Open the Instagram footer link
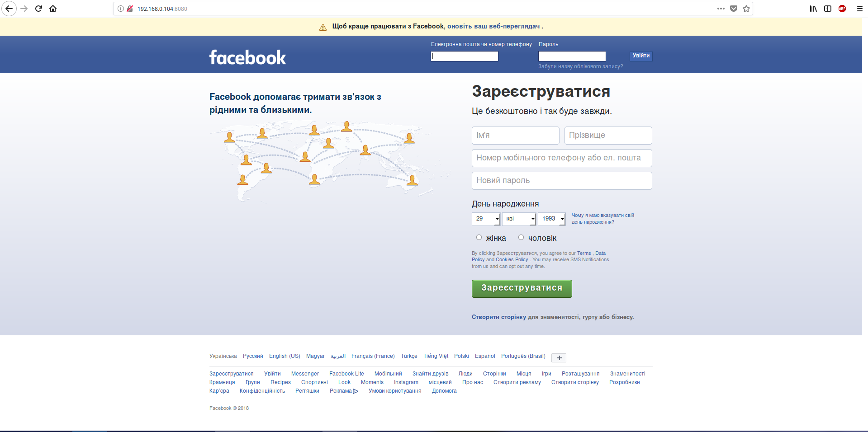The height and width of the screenshot is (432, 868). [x=406, y=382]
